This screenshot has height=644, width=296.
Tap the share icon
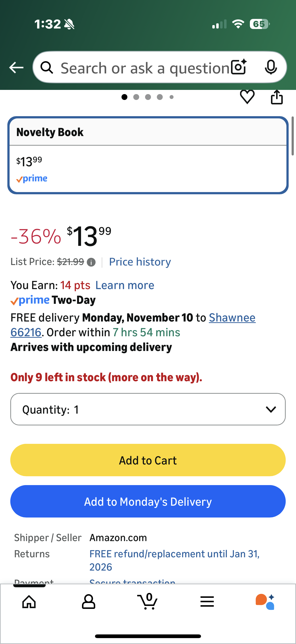(x=277, y=97)
